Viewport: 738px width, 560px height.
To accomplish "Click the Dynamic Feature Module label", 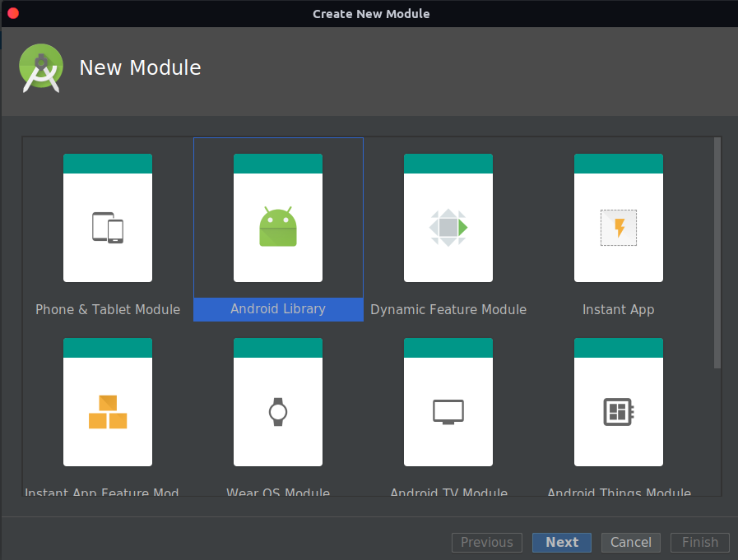I will pos(448,310).
